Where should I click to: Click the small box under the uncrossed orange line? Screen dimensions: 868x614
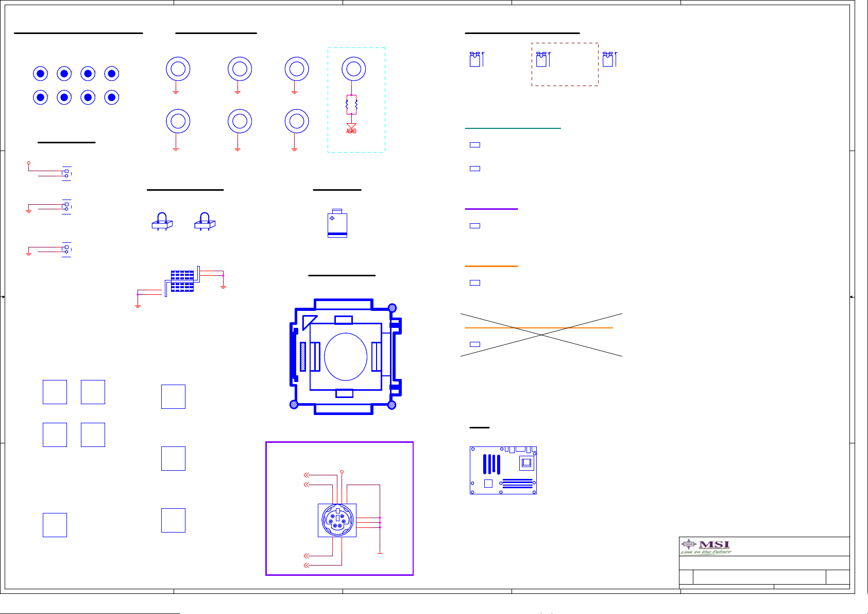475,283
